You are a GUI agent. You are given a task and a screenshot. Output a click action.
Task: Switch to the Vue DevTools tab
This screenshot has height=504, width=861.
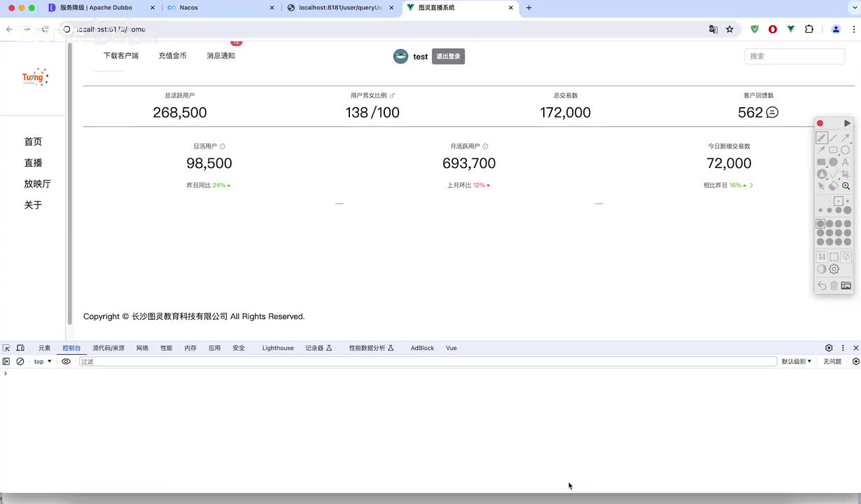click(451, 348)
